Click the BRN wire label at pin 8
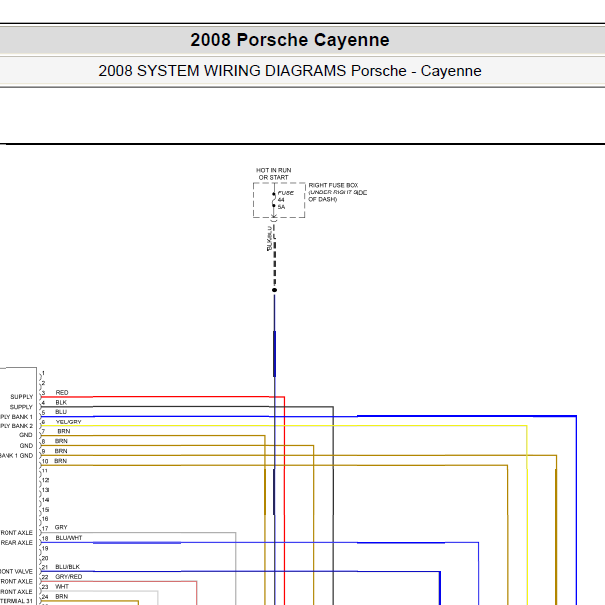Image resolution: width=605 pixels, height=605 pixels. [61, 441]
